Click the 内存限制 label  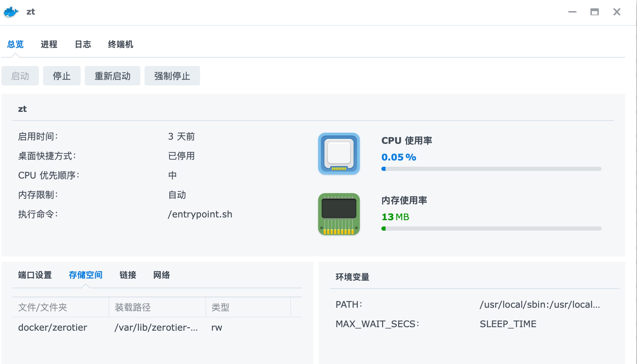pyautogui.click(x=38, y=195)
